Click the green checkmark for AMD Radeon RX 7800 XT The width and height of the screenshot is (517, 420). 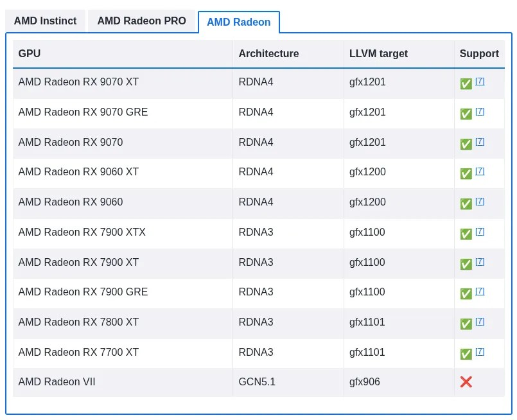(466, 323)
